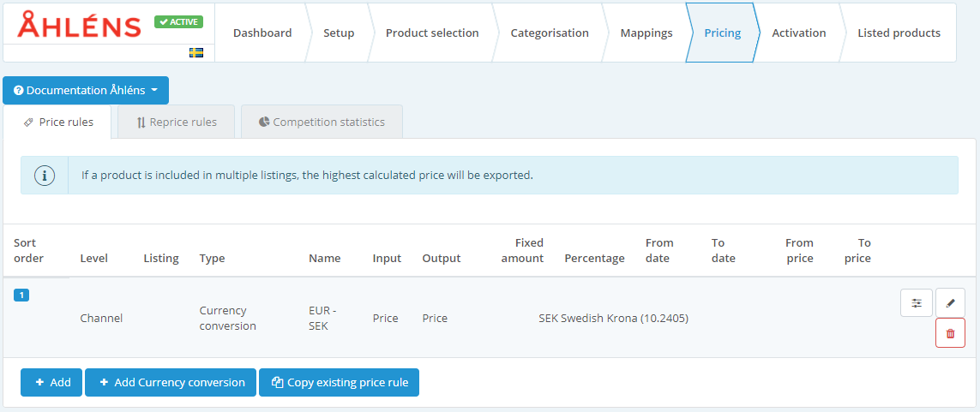Open the Documentation Åhléns dropdown
Viewport: 980px width, 412px height.
86,91
